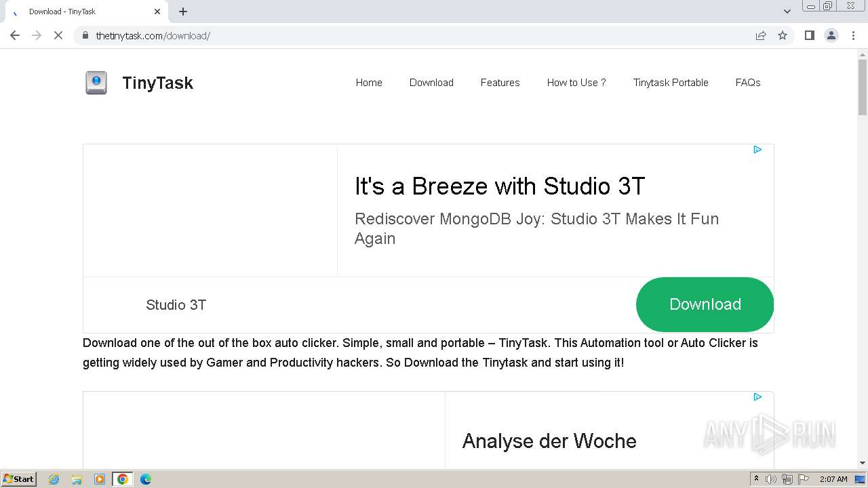Launch media player from taskbar
Image resolution: width=868 pixels, height=488 pixels.
(x=100, y=479)
